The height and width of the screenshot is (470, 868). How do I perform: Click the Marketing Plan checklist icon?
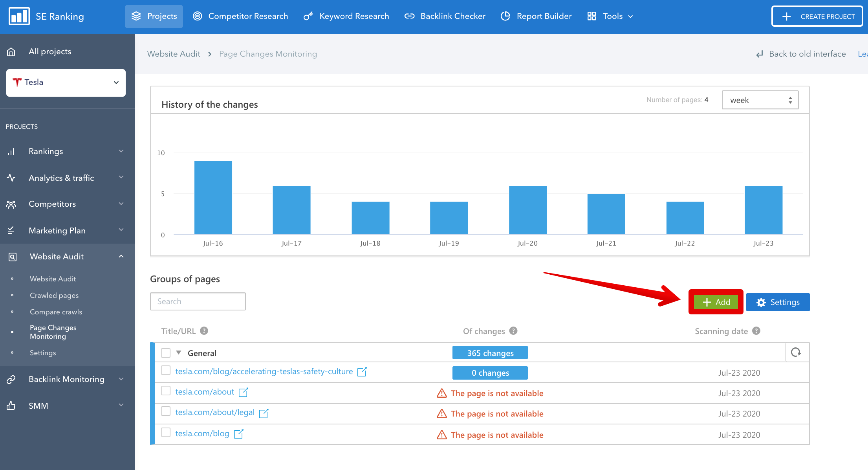click(x=11, y=230)
